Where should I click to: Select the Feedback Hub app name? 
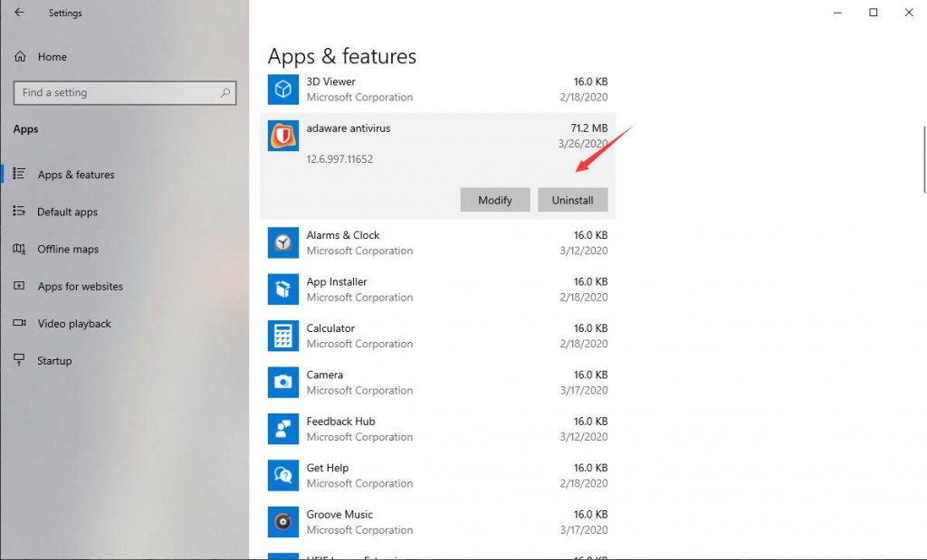(340, 422)
